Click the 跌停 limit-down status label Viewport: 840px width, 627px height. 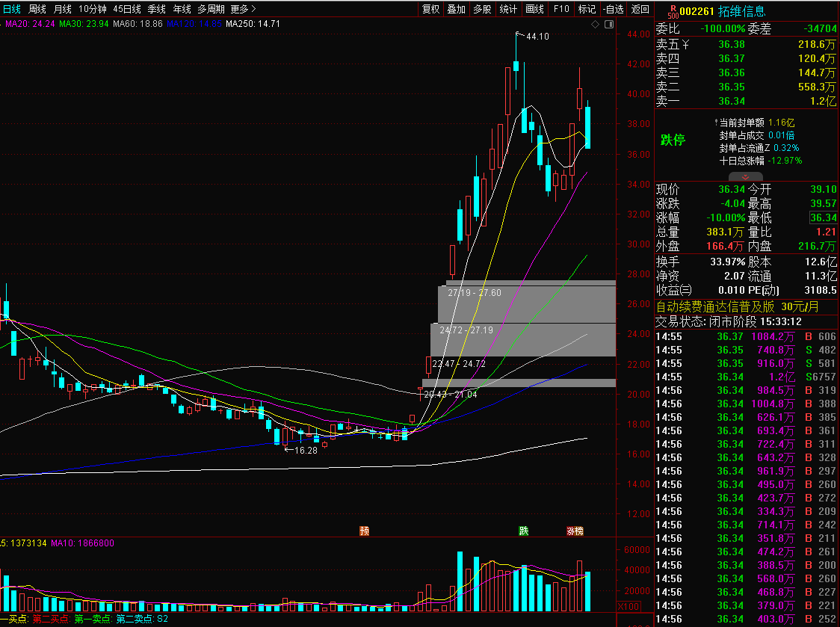click(x=673, y=140)
